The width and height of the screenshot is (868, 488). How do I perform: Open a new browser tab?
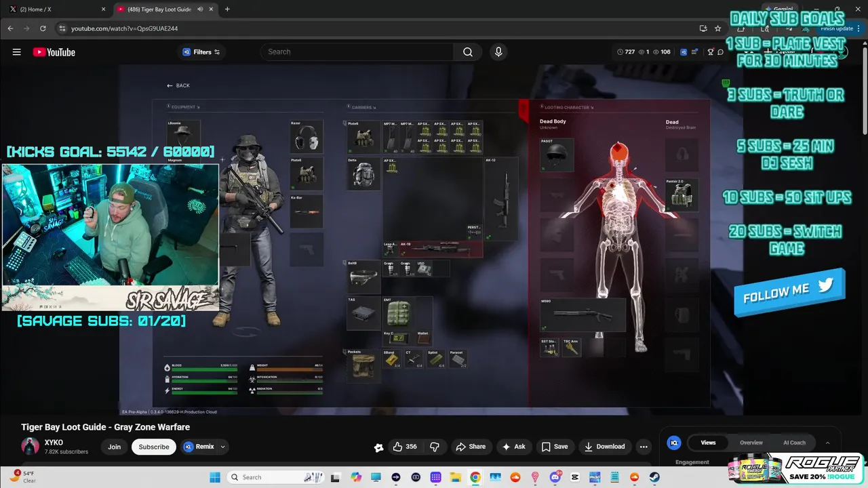(x=227, y=9)
